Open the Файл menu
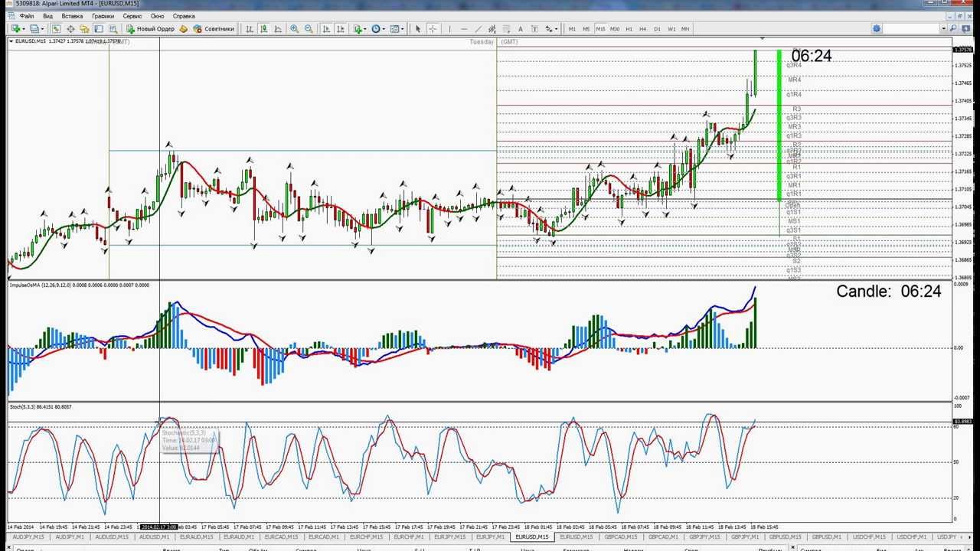 pyautogui.click(x=26, y=15)
